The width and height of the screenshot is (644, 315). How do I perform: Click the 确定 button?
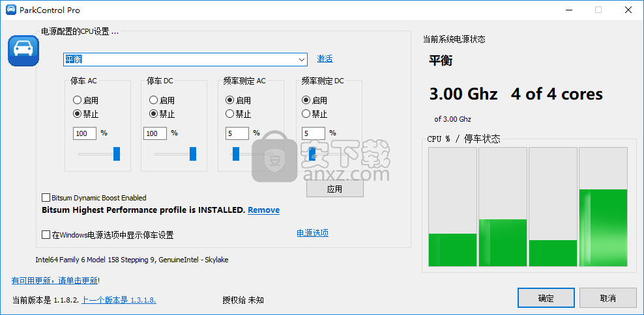pos(546,298)
